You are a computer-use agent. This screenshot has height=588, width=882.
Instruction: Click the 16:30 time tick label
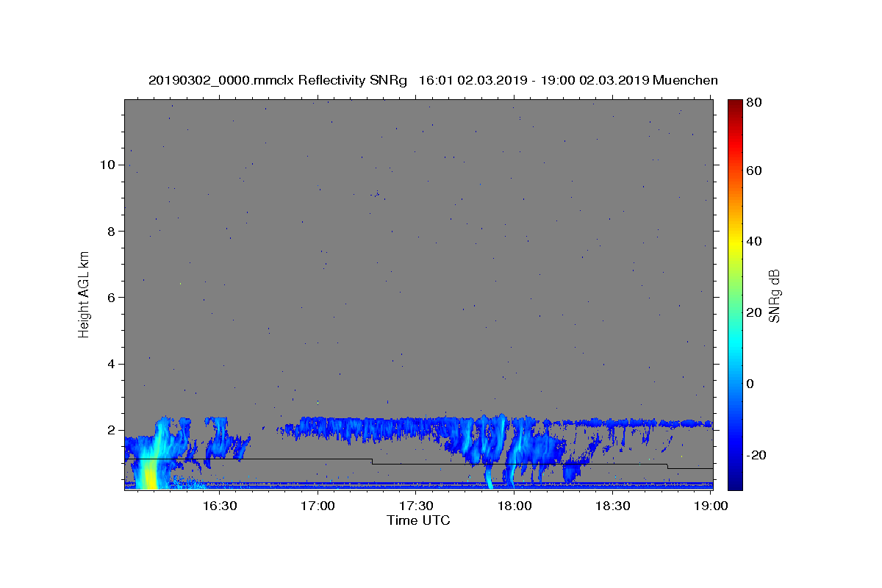[219, 506]
